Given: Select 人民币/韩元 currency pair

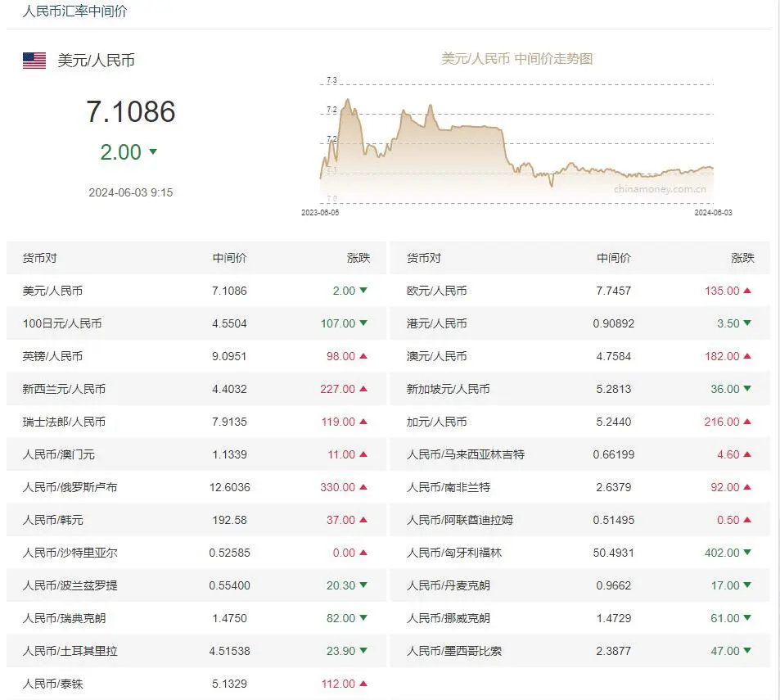Looking at the screenshot, I should click(52, 520).
